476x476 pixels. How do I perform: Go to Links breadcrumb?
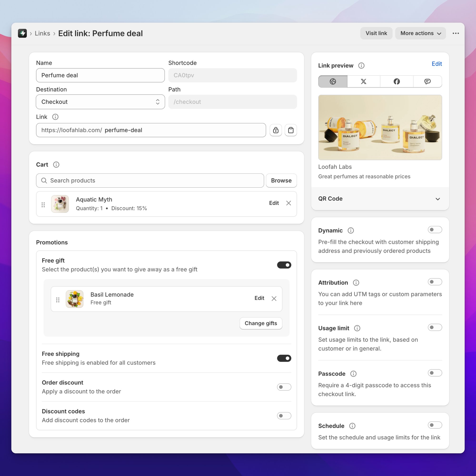pyautogui.click(x=42, y=33)
